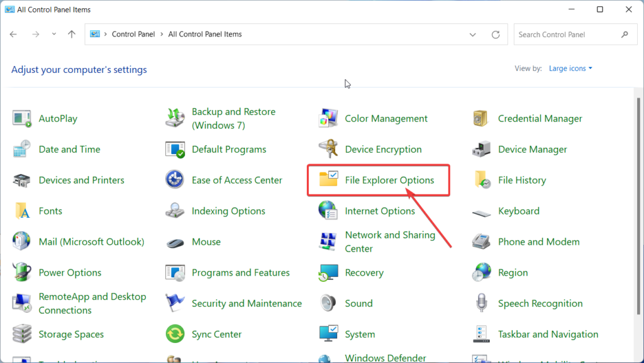Expand the address bar dropdown arrow
644x363 pixels.
click(472, 34)
